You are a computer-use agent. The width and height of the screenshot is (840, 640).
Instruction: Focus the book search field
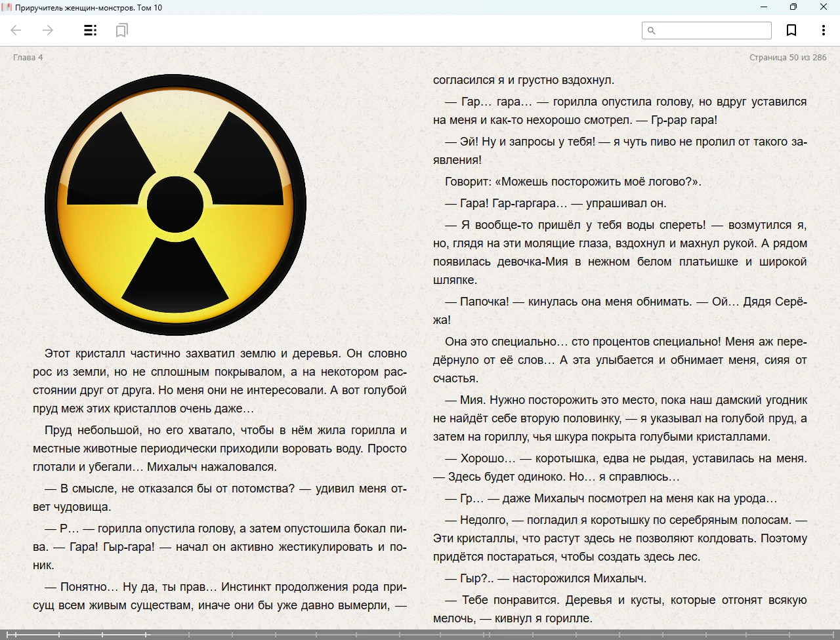pyautogui.click(x=707, y=30)
